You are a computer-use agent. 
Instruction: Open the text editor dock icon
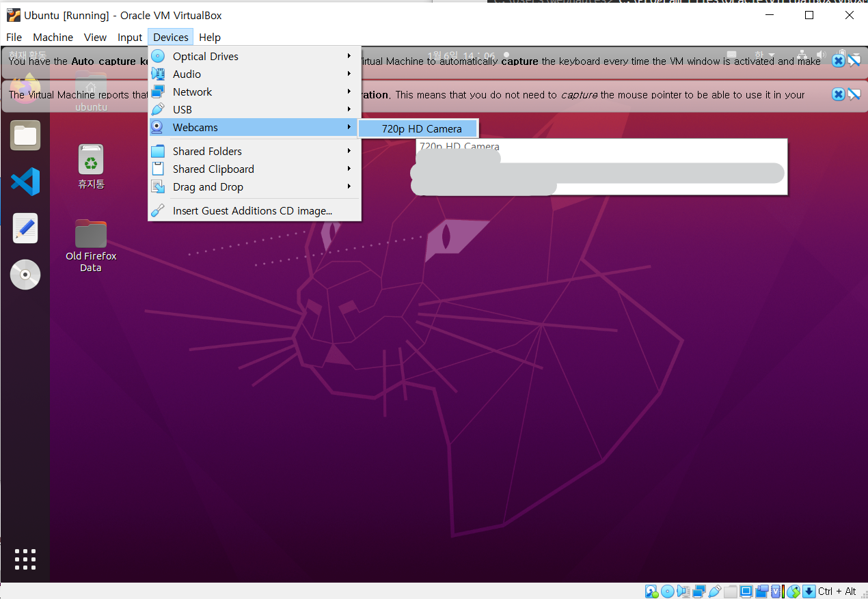[x=25, y=228]
